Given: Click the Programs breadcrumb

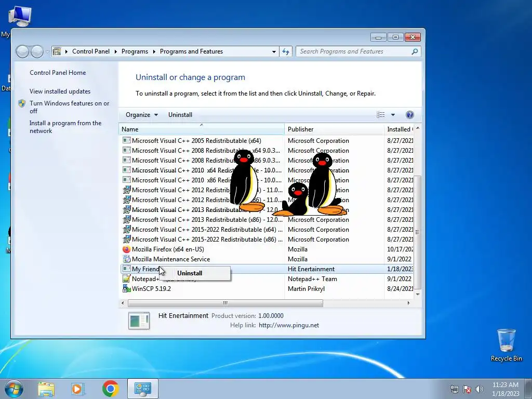Looking at the screenshot, I should point(135,51).
